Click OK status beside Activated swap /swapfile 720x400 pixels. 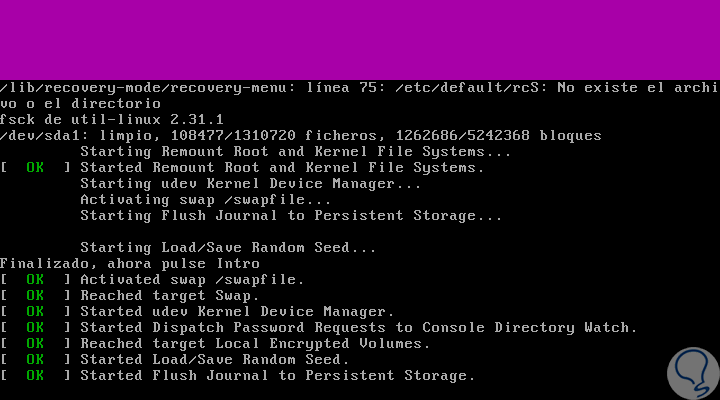pyautogui.click(x=35, y=280)
